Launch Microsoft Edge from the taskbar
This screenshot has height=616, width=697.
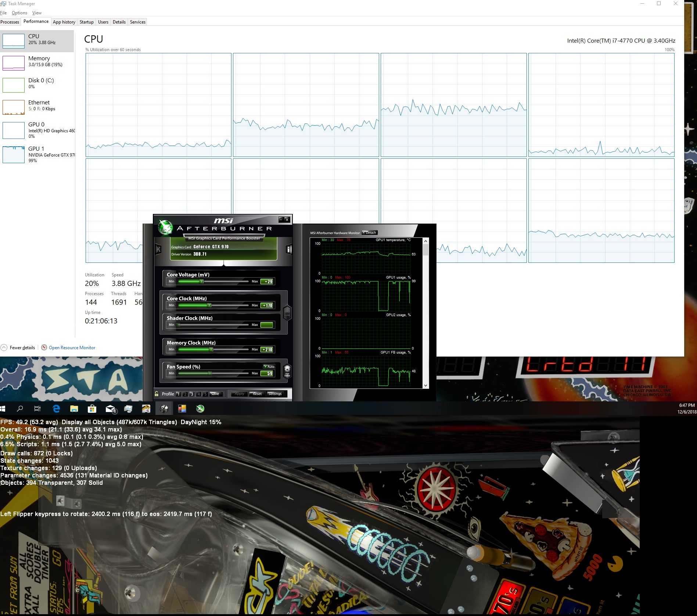coord(56,409)
